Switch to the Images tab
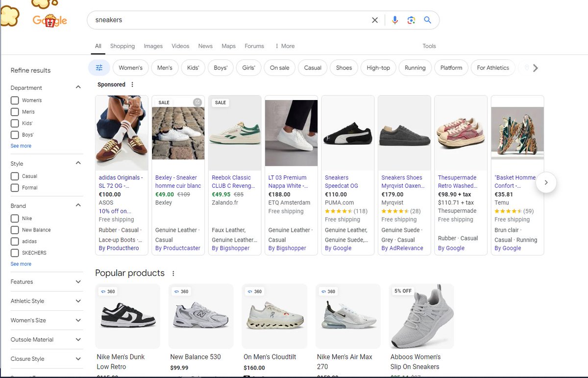This screenshot has width=588, height=378. [x=153, y=46]
